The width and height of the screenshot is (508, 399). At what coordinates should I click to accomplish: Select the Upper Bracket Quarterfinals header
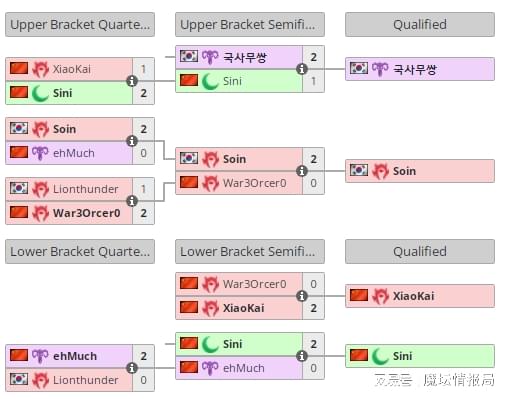coord(80,25)
